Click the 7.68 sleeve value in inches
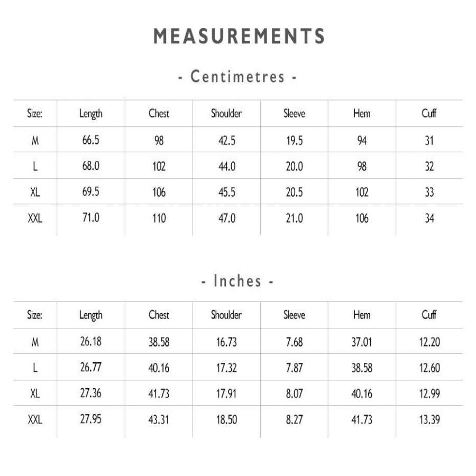 (x=294, y=342)
